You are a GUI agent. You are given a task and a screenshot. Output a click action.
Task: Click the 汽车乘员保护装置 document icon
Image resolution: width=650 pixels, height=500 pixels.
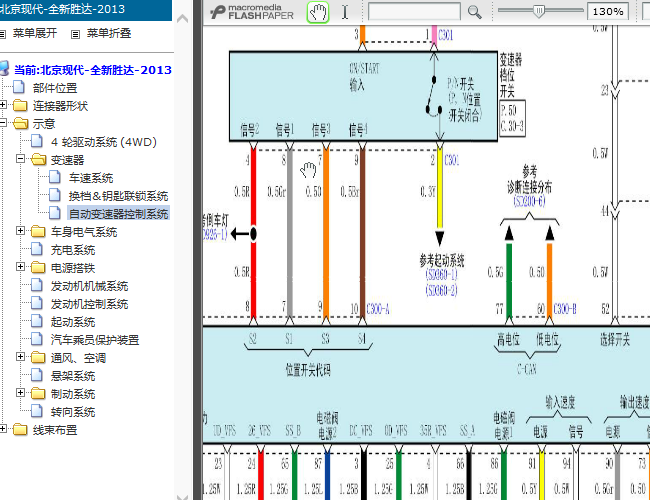[x=36, y=339]
